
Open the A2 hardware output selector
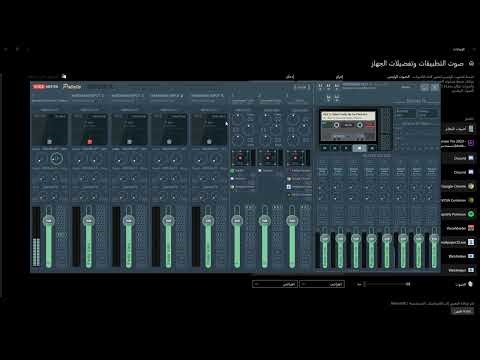coord(329,86)
